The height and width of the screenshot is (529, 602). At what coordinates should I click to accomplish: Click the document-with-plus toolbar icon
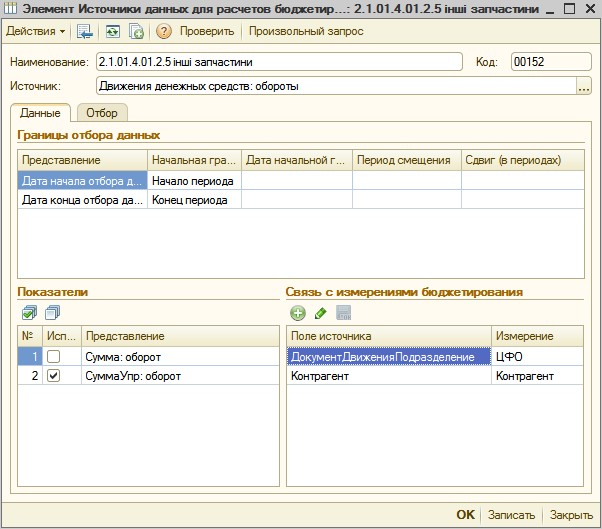coord(136,31)
